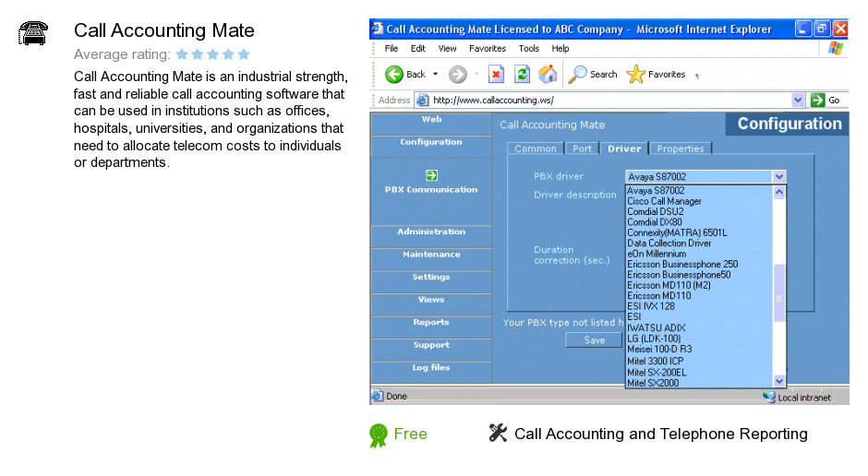This screenshot has width=868, height=476.
Task: Click the Done status page icon
Action: 378,396
